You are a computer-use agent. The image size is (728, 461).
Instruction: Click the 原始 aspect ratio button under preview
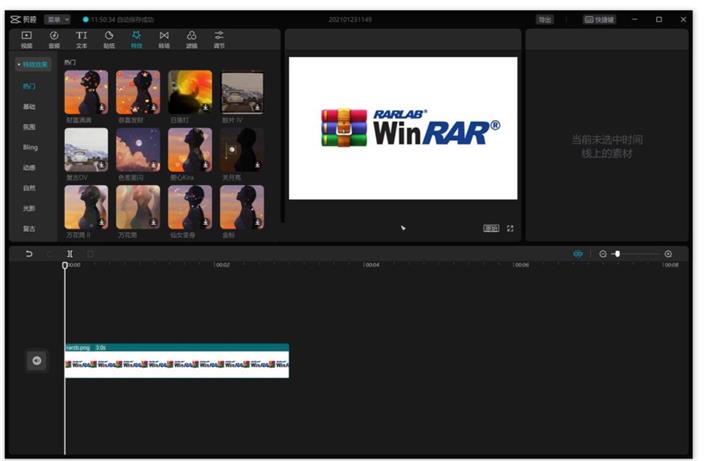coord(491,228)
